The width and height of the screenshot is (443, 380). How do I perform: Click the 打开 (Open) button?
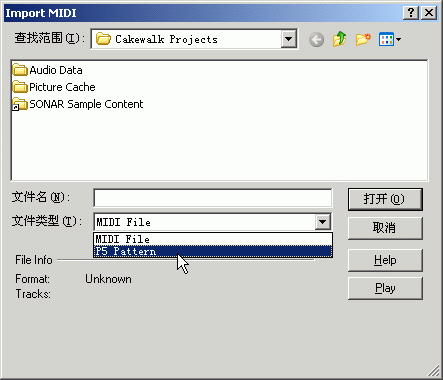(x=385, y=199)
